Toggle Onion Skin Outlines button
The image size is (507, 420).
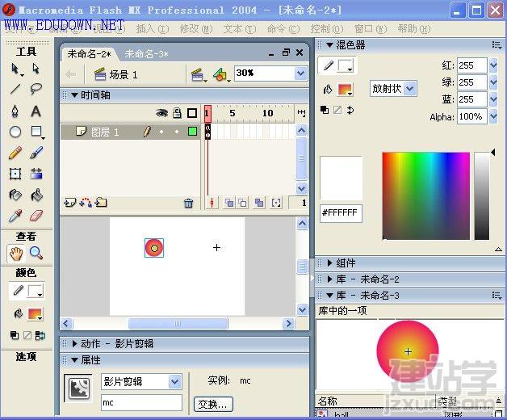coord(242,204)
